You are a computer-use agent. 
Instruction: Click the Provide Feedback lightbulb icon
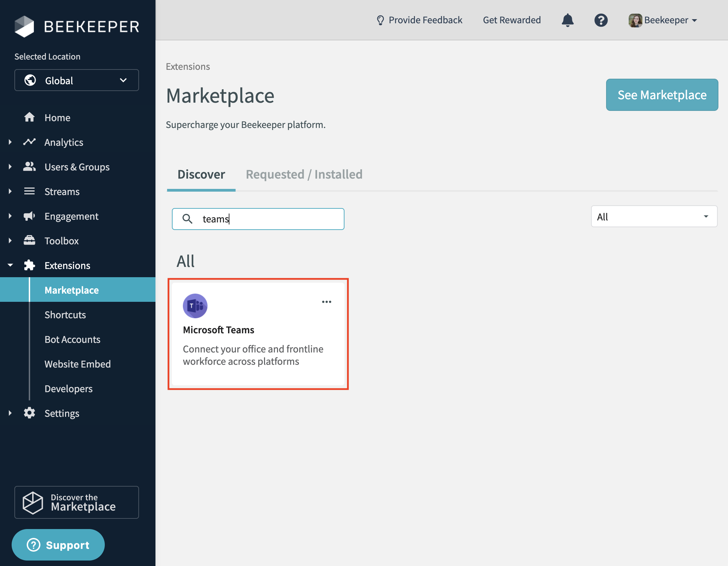[380, 20]
